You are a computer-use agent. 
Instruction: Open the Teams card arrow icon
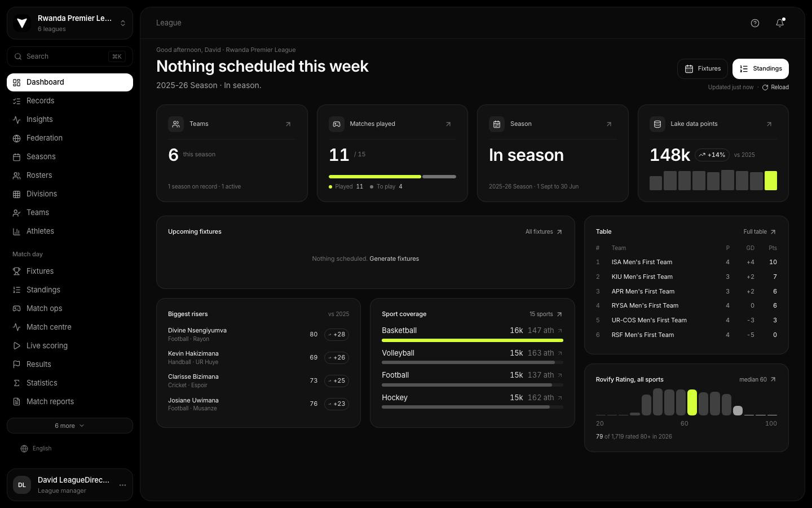click(x=288, y=124)
